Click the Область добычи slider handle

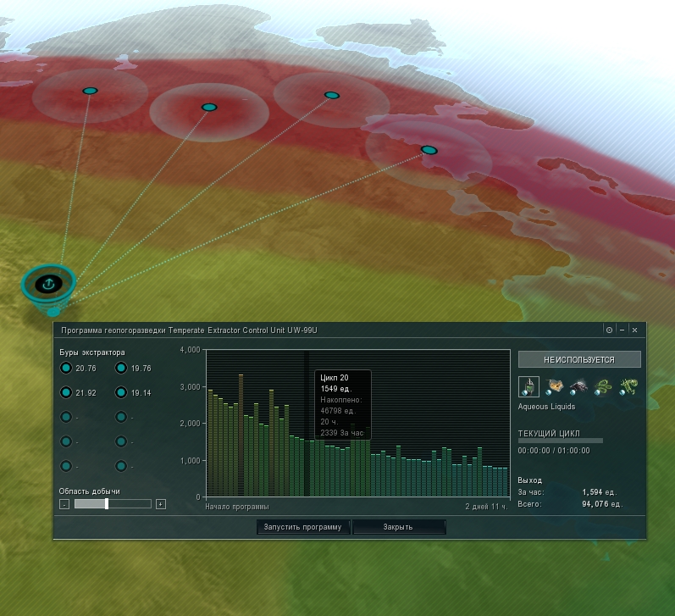coord(107,504)
